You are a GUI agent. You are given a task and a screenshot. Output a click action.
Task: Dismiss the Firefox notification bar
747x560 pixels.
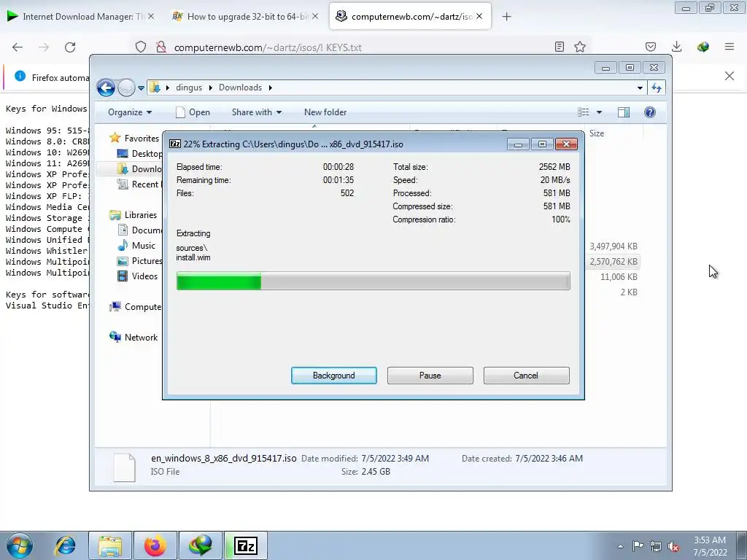[x=729, y=76]
